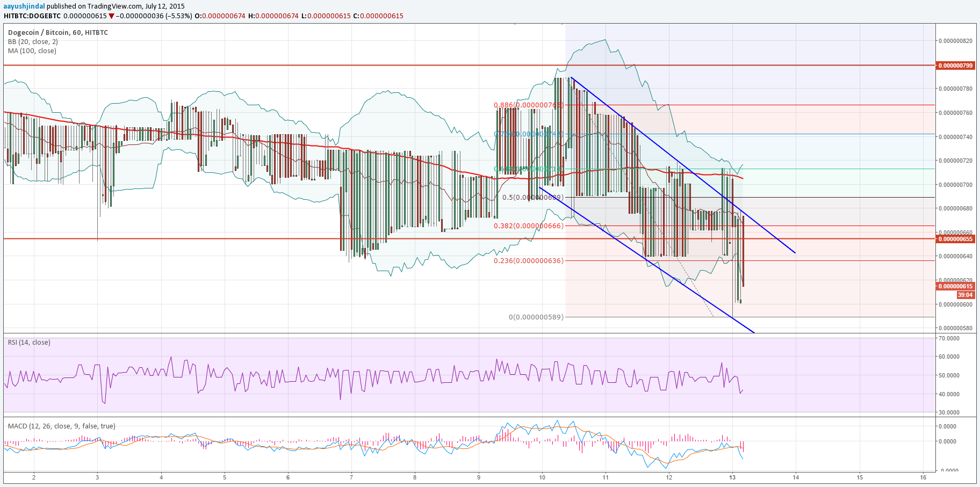
Task: Open the BB (20, close, 2) indicator label
Action: click(x=33, y=42)
